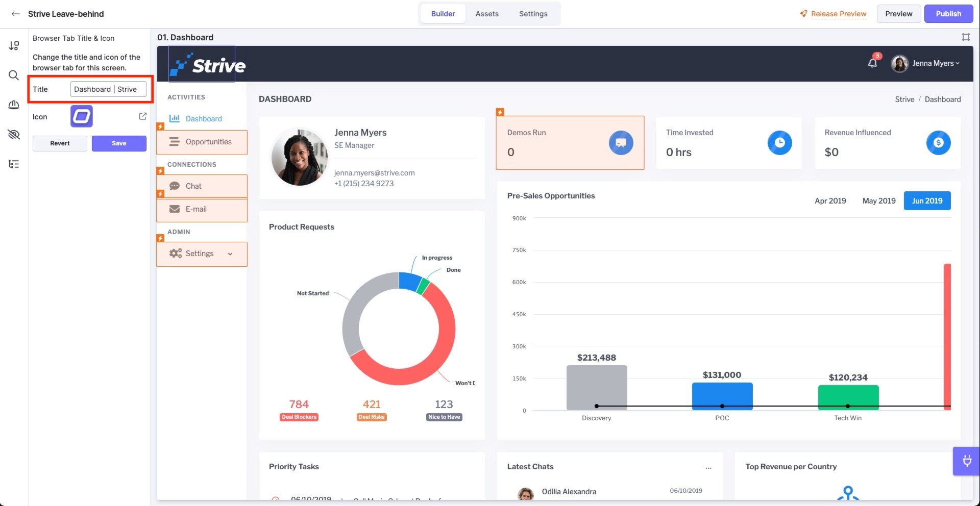Click the Publish button

point(948,14)
